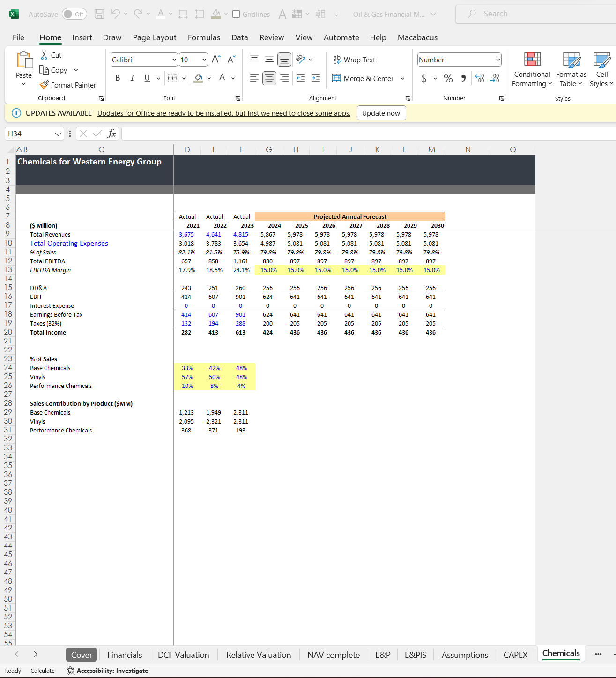Click the Update now button
Screen dimensions: 616x678
tap(381, 113)
